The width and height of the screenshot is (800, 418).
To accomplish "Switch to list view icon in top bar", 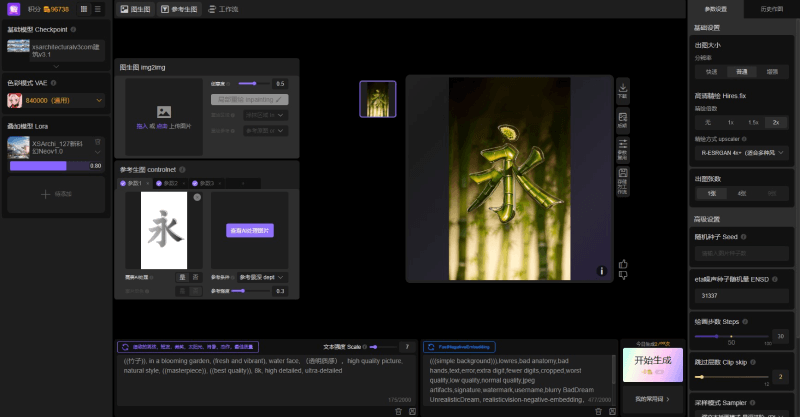I will tap(97, 8).
